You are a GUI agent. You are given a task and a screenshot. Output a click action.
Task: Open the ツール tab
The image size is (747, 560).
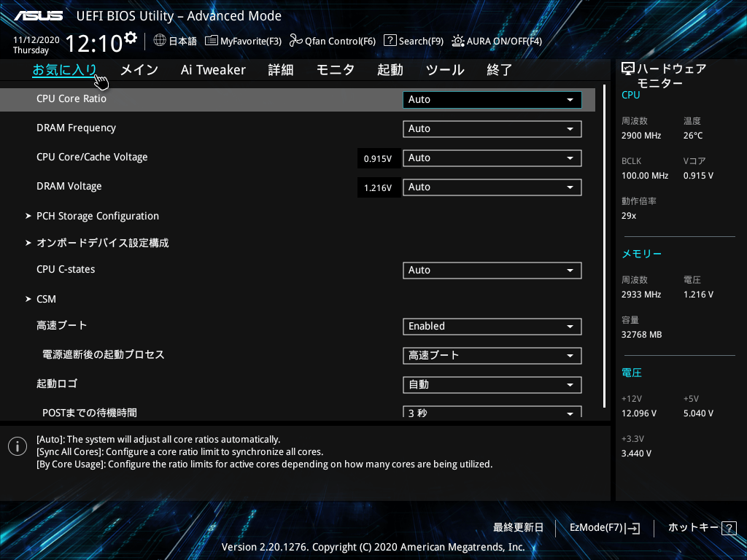click(445, 70)
